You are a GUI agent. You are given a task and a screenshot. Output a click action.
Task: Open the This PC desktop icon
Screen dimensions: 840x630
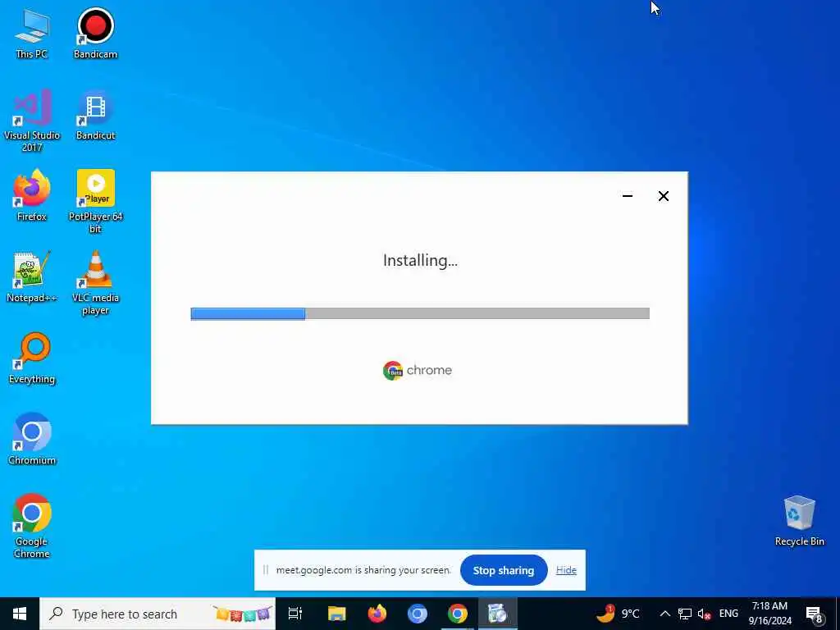[x=32, y=34]
